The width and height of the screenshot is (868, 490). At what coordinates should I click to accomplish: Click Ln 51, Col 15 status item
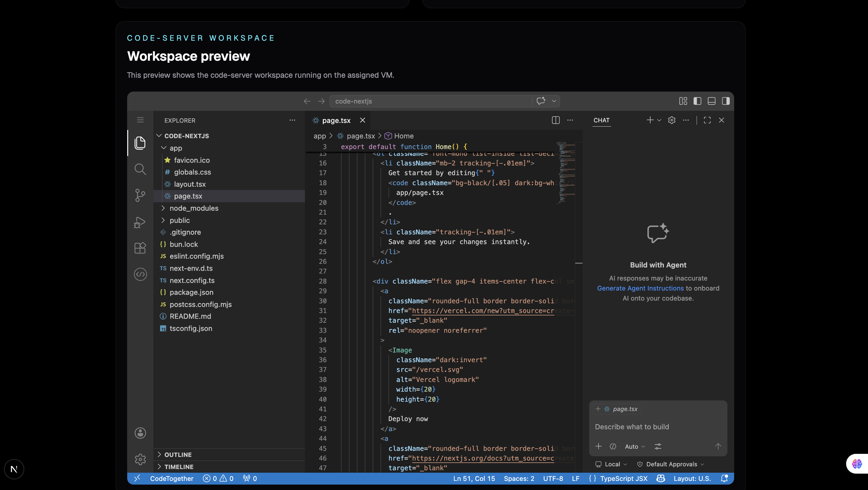[x=474, y=478]
